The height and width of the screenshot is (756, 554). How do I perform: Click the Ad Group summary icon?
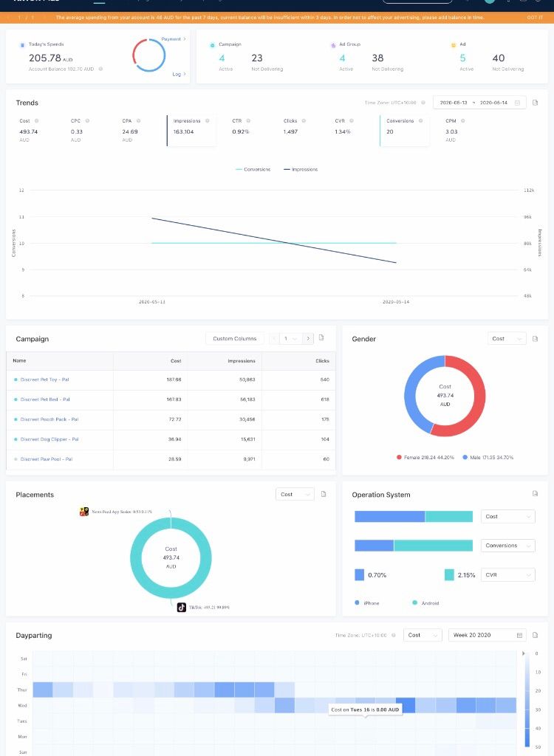click(x=333, y=45)
